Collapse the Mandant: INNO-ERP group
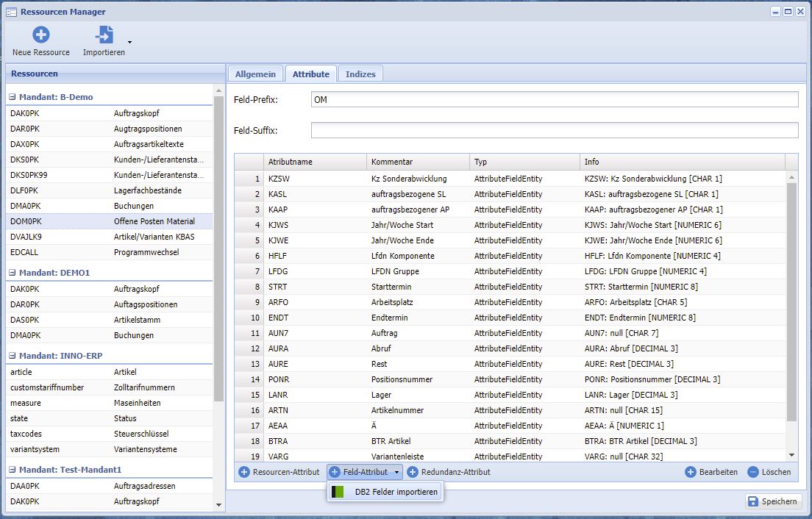 tap(13, 356)
